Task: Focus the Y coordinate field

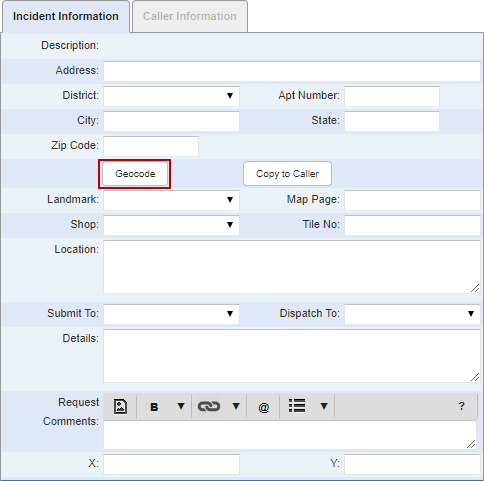Action: [412, 464]
